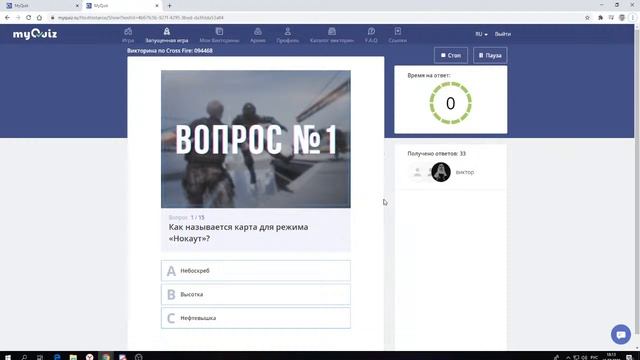Close the first MyQuiz tab
Image resolution: width=640 pixels, height=360 pixels.
click(x=77, y=6)
